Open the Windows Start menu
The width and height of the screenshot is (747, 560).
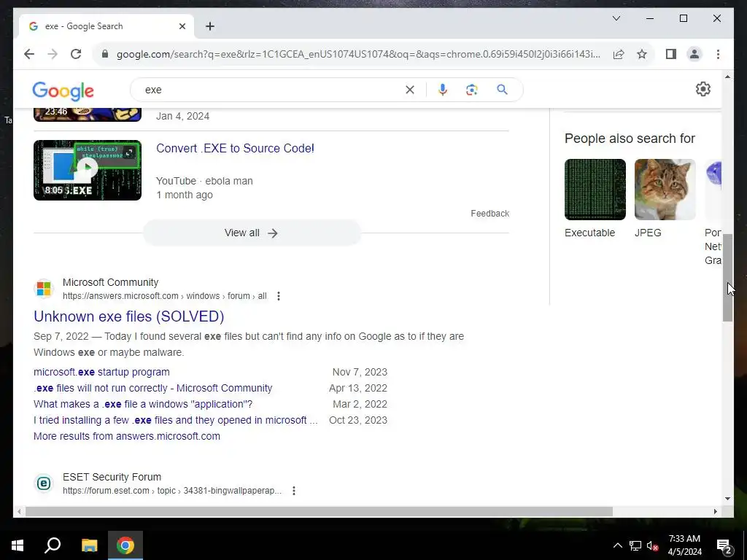click(18, 545)
